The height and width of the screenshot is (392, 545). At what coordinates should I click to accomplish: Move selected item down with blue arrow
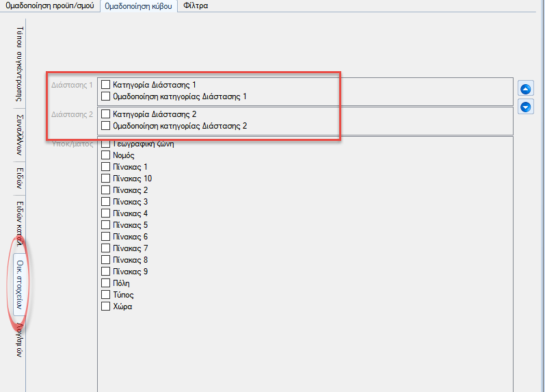coord(526,107)
